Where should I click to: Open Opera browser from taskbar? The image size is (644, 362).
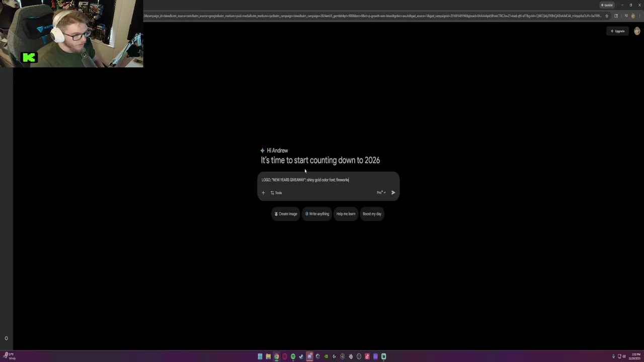point(285,356)
